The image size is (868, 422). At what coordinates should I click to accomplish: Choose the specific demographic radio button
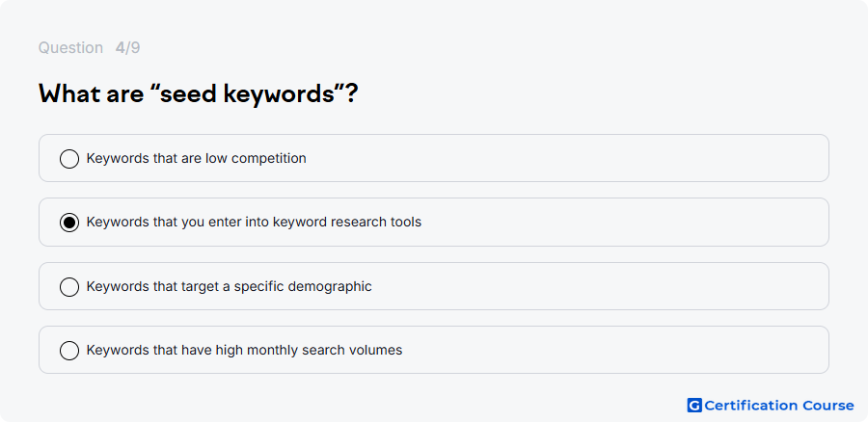69,287
